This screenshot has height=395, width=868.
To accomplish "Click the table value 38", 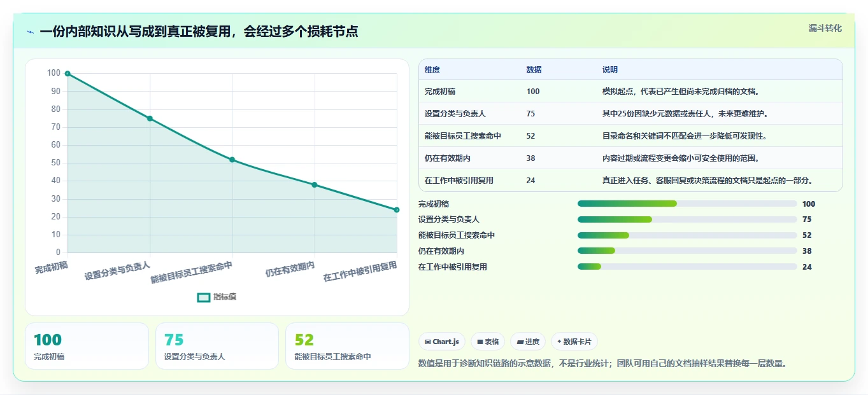I will [x=531, y=158].
